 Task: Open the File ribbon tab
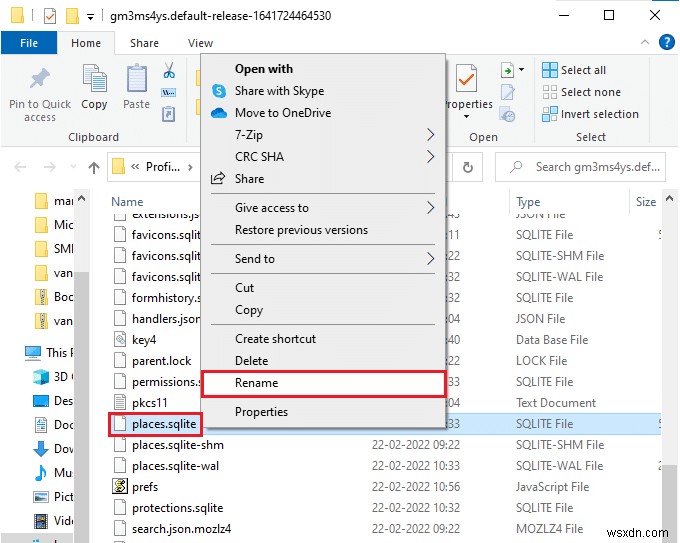pos(29,43)
